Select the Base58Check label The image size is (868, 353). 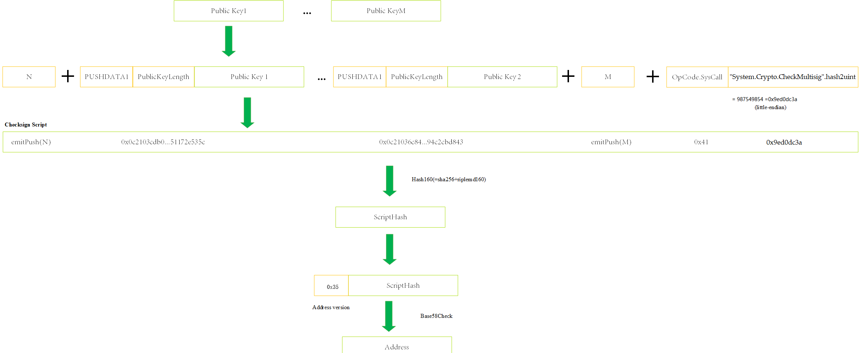[x=436, y=316]
